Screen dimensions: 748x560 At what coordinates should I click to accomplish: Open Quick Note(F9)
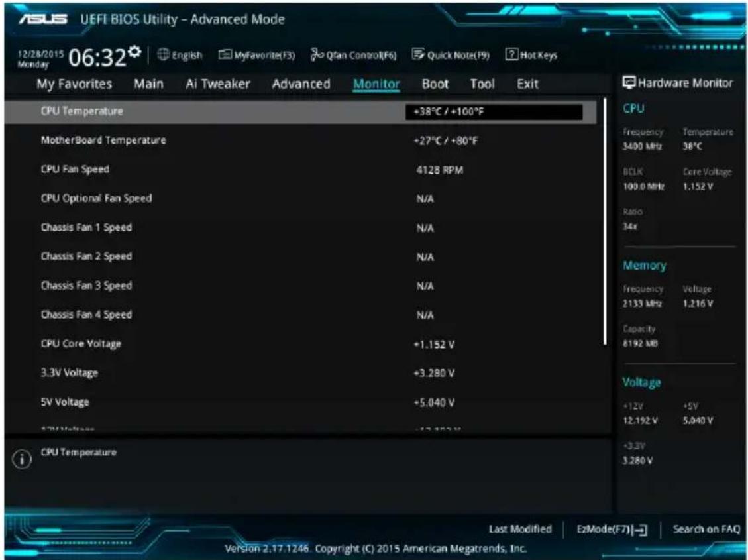pyautogui.click(x=451, y=55)
